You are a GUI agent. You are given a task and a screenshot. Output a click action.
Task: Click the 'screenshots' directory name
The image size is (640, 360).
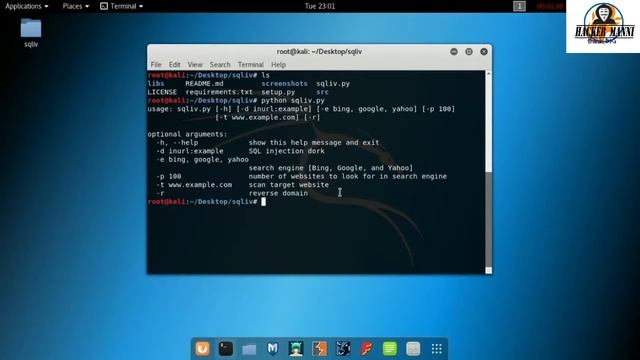(284, 83)
